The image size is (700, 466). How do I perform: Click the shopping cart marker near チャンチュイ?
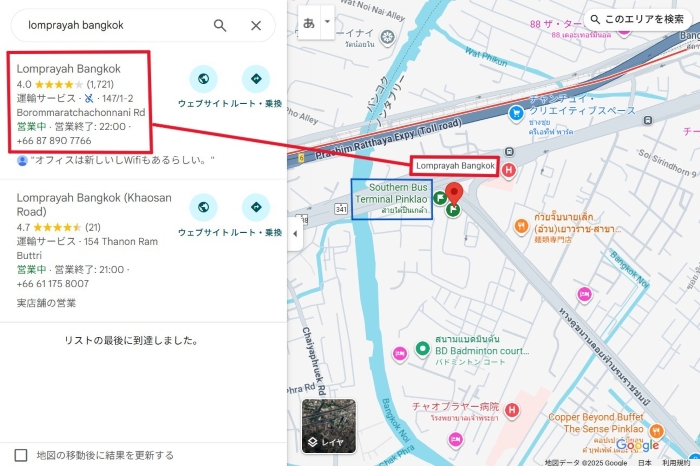click(516, 113)
